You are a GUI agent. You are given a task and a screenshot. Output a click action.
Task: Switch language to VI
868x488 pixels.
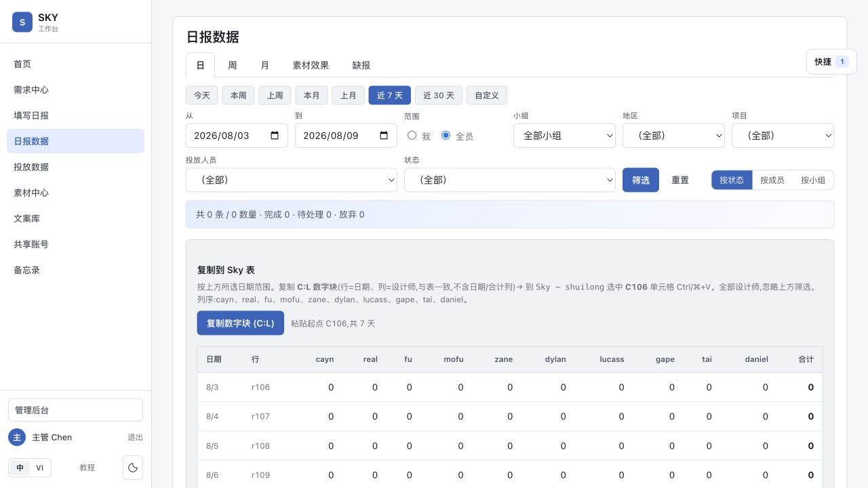tap(39, 468)
